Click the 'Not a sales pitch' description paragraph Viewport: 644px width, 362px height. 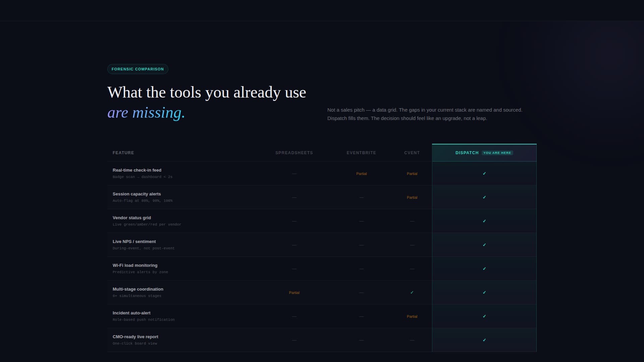[425, 114]
